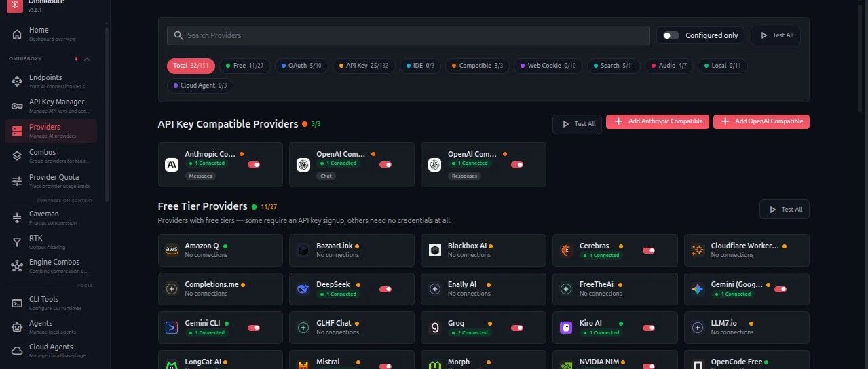
Task: Click the DeepSeek whale logo
Action: point(303,289)
